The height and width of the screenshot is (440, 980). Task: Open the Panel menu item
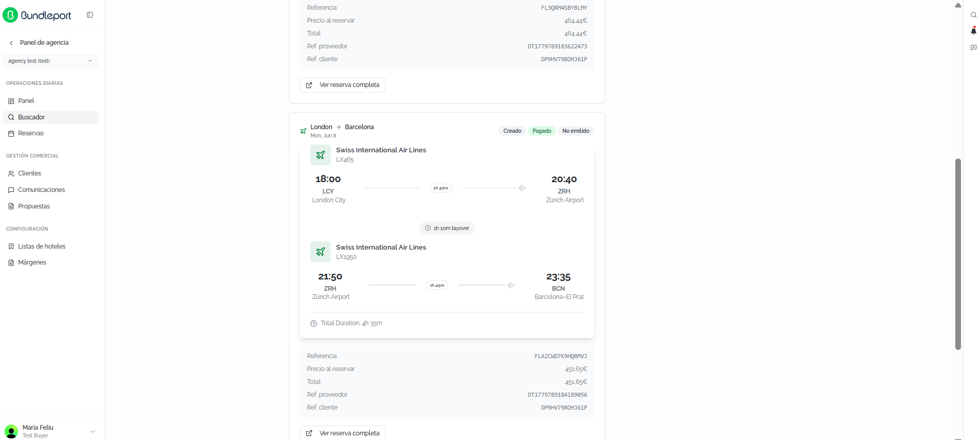click(50, 101)
